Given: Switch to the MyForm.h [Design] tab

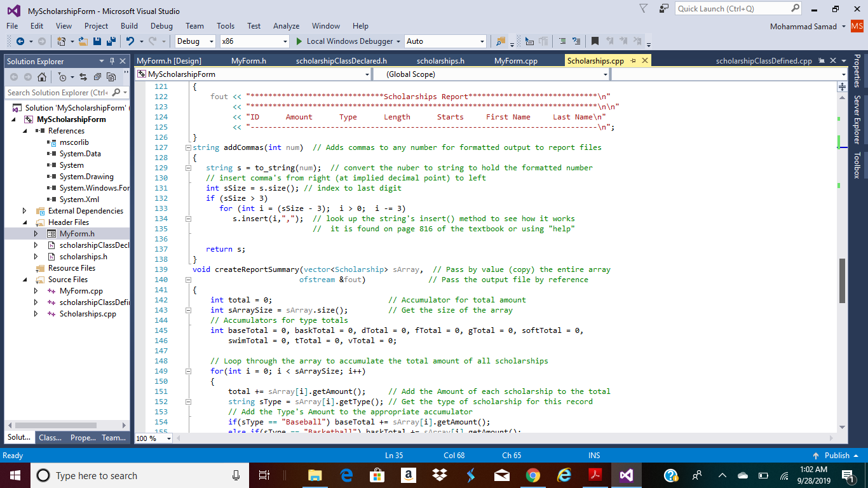Looking at the screenshot, I should [x=169, y=61].
